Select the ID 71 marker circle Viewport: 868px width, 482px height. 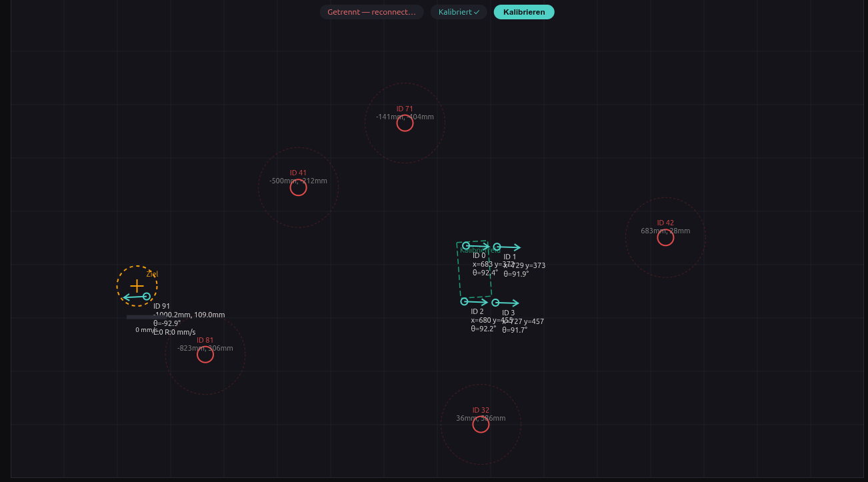(405, 123)
